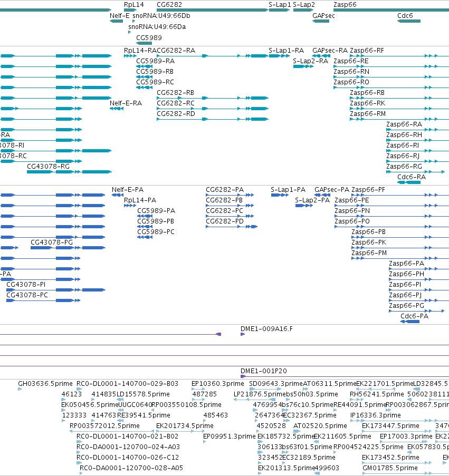Image resolution: width=449 pixels, height=476 pixels.
Task: Select protein CG43078-PG label
Action: [x=52, y=242]
